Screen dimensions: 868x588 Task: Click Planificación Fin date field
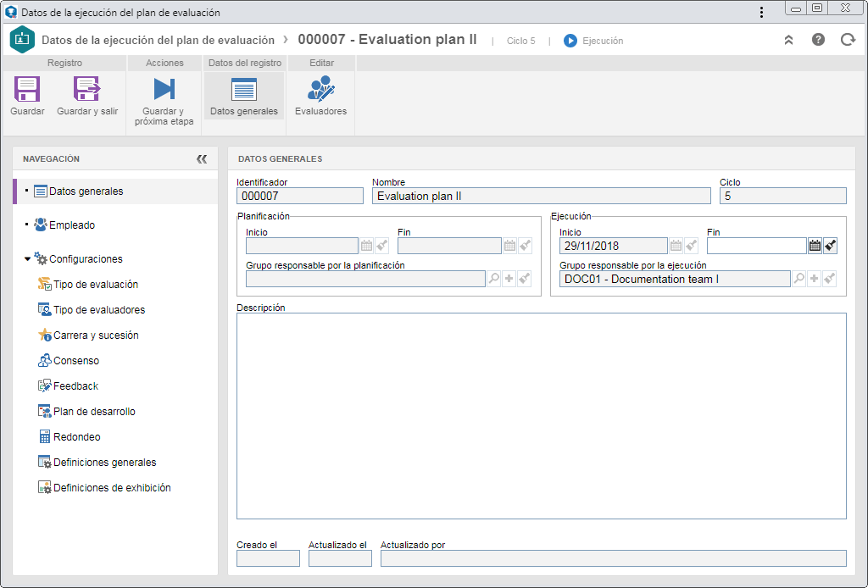click(449, 246)
